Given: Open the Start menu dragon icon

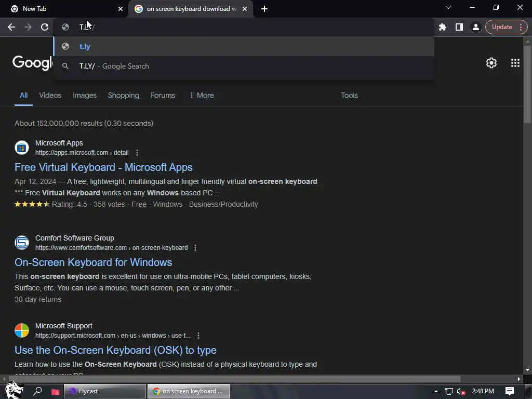Looking at the screenshot, I should [14, 391].
